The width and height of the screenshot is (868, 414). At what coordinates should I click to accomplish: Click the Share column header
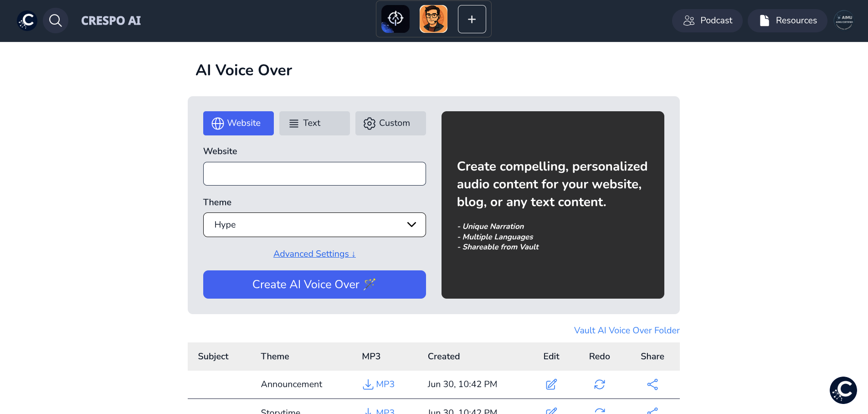652,357
